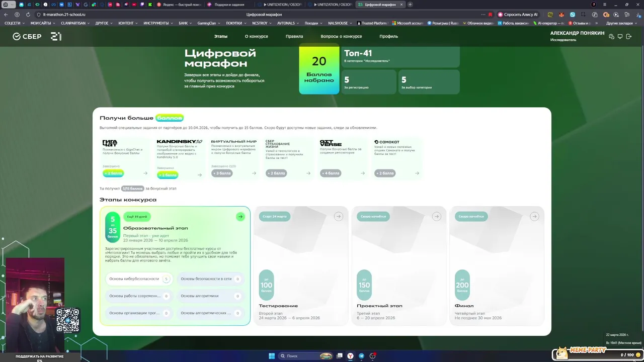Click the user name АЛЕКСАНДР ПОНЯКИН

click(577, 33)
